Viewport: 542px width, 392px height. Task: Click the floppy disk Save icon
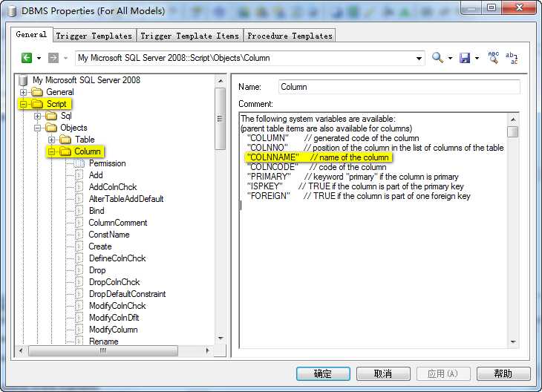(465, 58)
